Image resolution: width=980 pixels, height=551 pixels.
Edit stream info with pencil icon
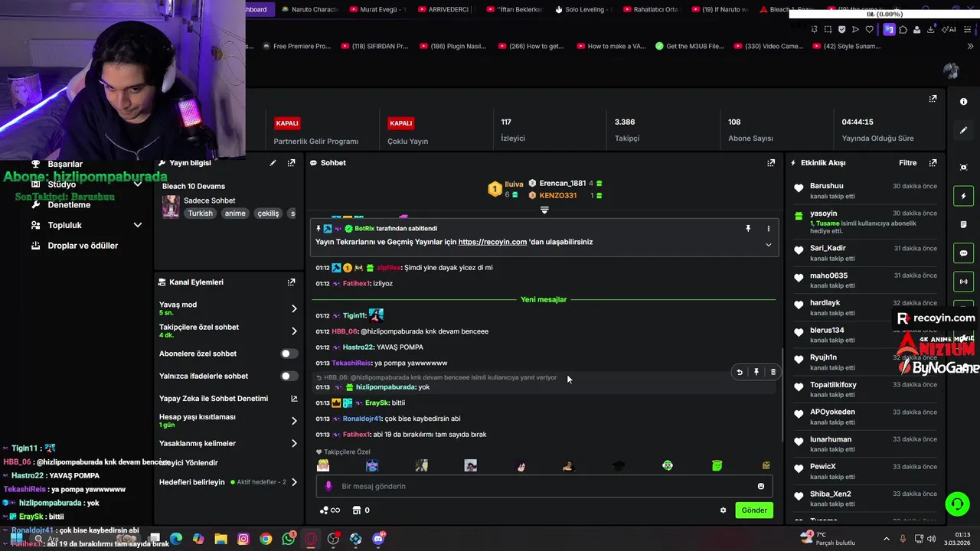pyautogui.click(x=273, y=163)
